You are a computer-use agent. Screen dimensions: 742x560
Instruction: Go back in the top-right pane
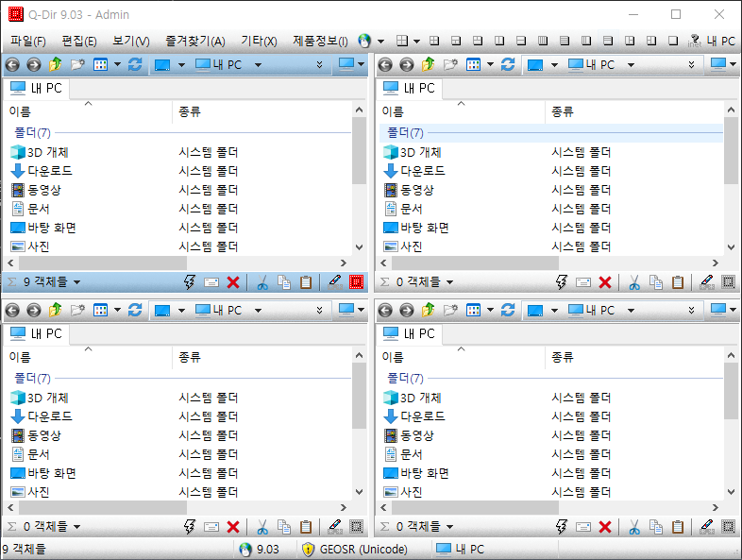[x=386, y=64]
